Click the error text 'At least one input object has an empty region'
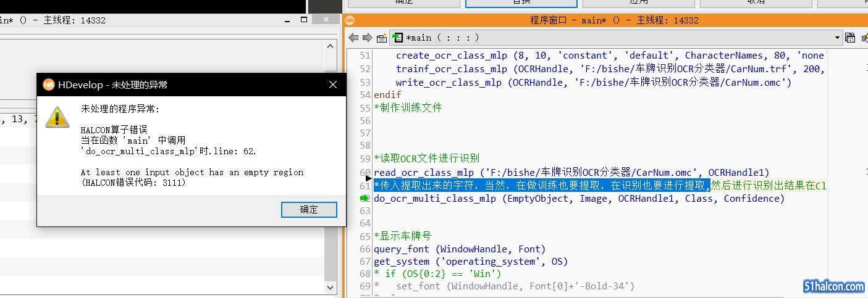 click(x=192, y=172)
